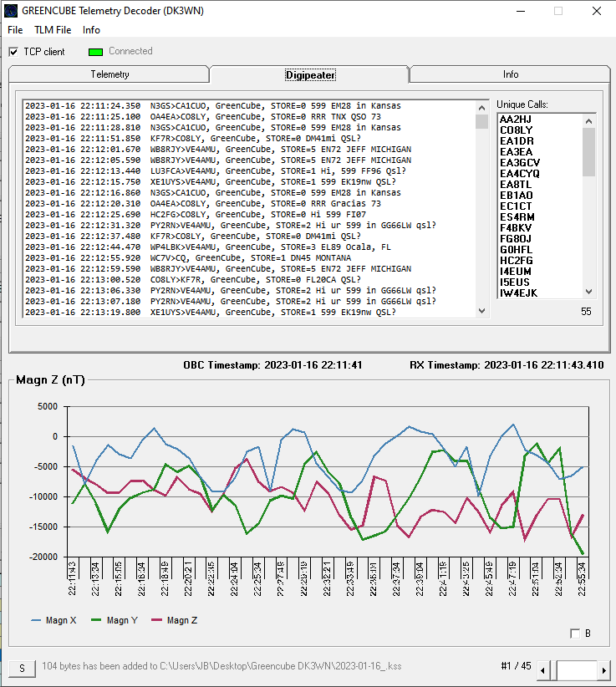
Task: Select EA1DR in Unique Calls list
Action: 517,141
